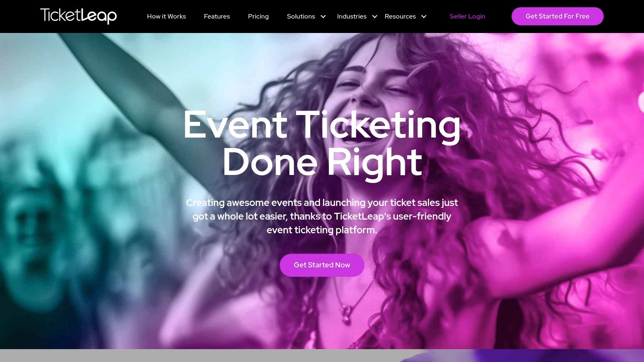Open the How it Works page

click(x=166, y=16)
